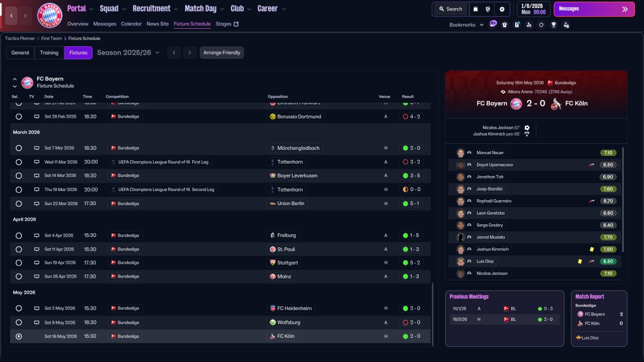Click the TV icon for Borussia Dortmund fixture
644x362 pixels.
(x=36, y=117)
